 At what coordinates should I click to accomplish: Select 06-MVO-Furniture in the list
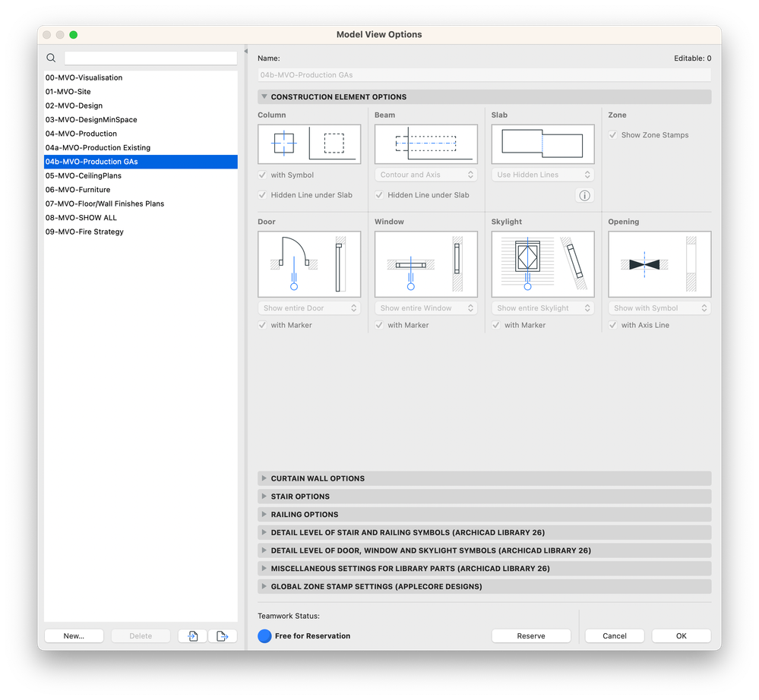click(141, 190)
